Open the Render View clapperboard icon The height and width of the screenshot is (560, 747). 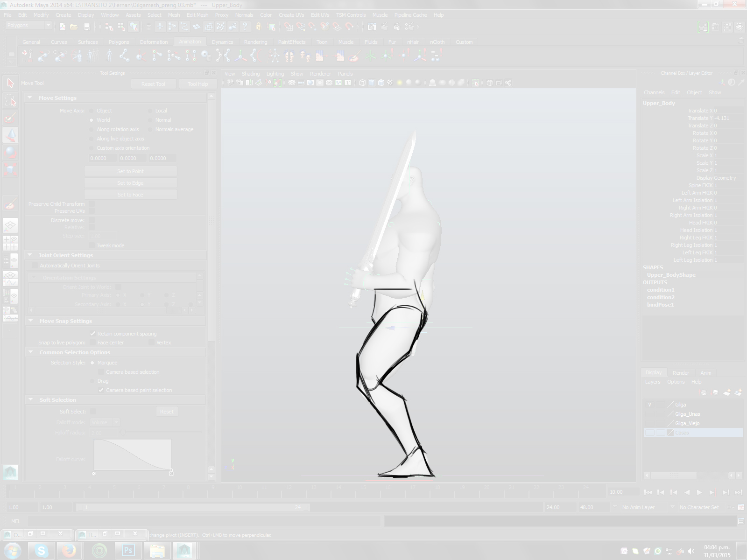372,27
